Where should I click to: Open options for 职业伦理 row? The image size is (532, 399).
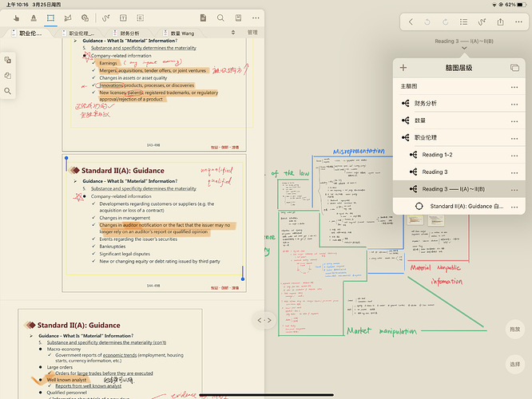coord(514,138)
